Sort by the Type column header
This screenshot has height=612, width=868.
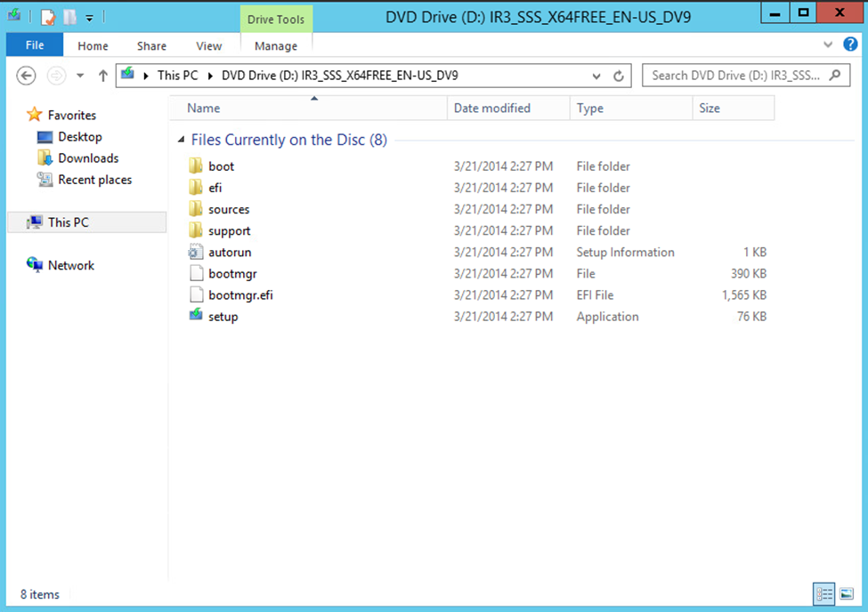(631, 108)
